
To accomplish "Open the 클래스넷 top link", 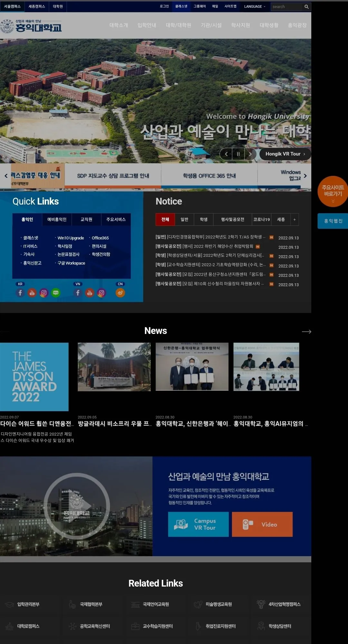I will [x=181, y=6].
